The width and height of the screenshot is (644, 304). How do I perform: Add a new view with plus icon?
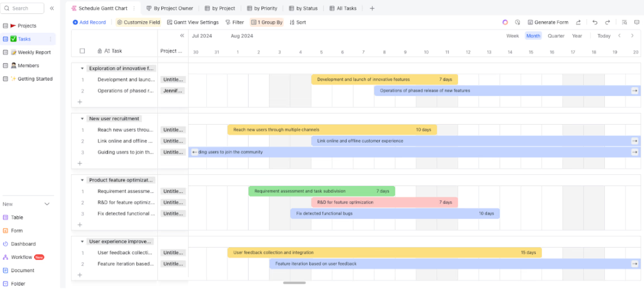[x=372, y=8]
